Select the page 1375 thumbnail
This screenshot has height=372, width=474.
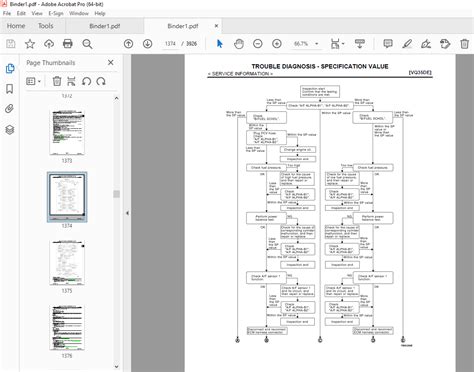[x=67, y=263]
